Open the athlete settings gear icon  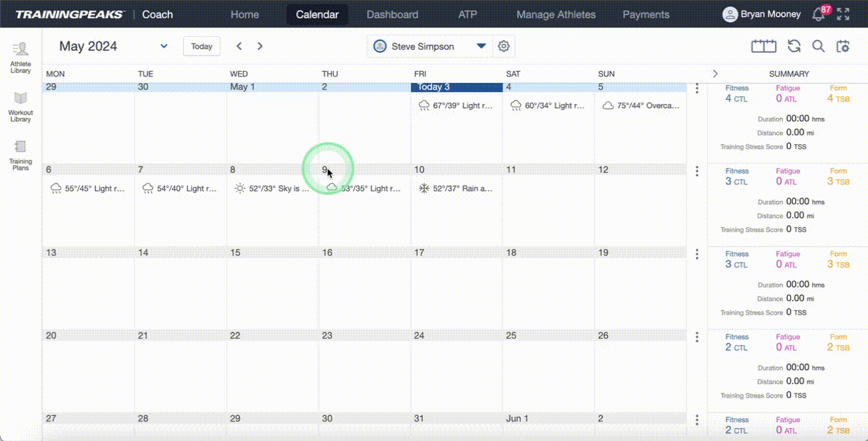(x=504, y=46)
